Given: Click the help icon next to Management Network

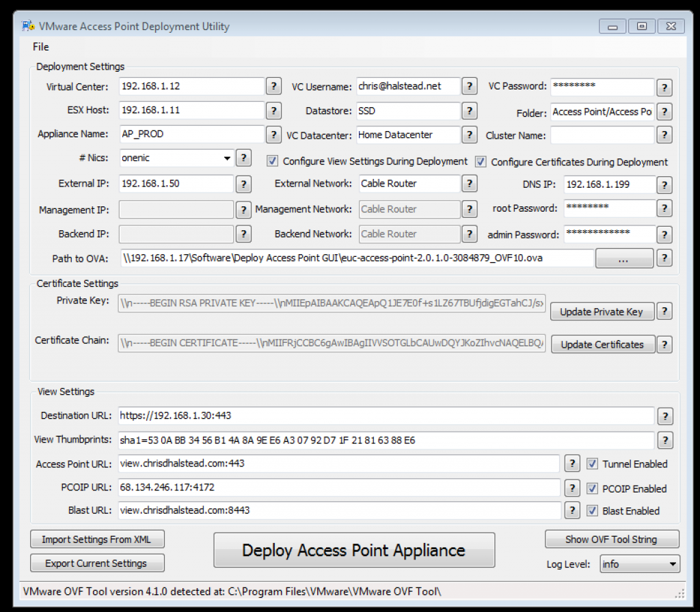Looking at the screenshot, I should click(469, 209).
